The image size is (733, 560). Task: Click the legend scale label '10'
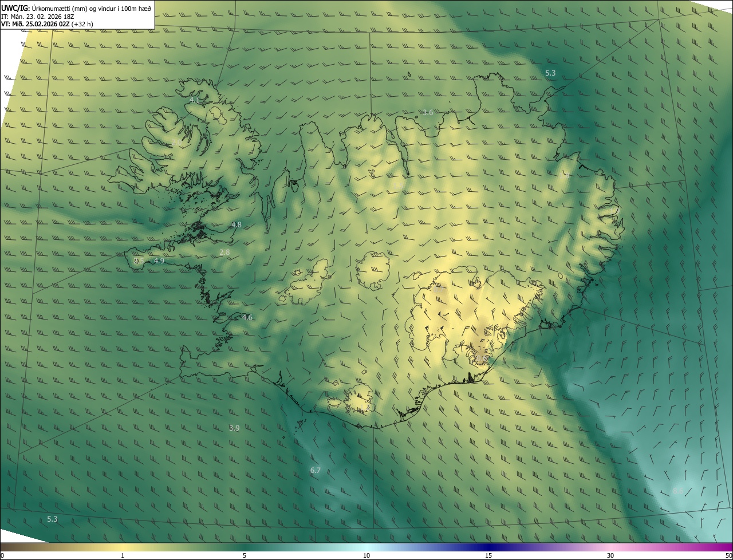(366, 555)
